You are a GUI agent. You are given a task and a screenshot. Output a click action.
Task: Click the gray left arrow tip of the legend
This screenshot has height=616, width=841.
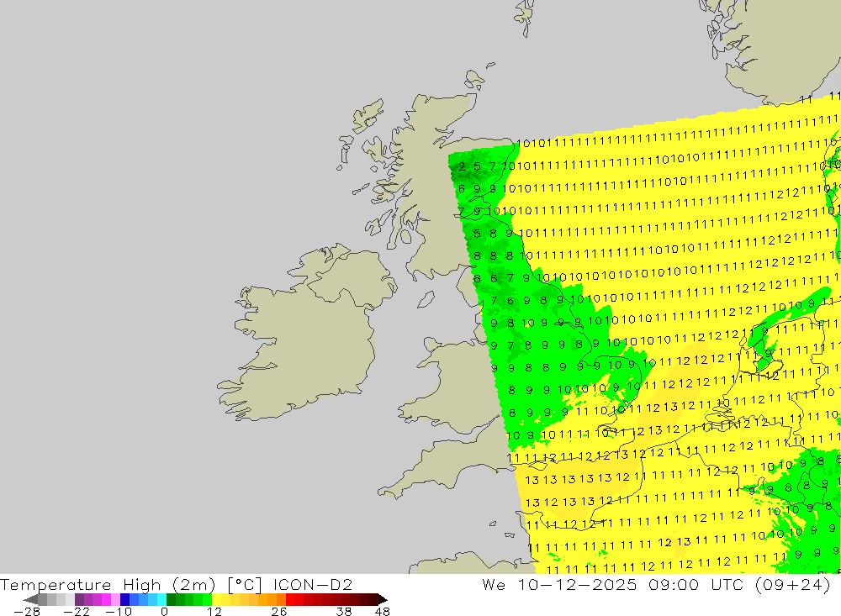pyautogui.click(x=30, y=599)
